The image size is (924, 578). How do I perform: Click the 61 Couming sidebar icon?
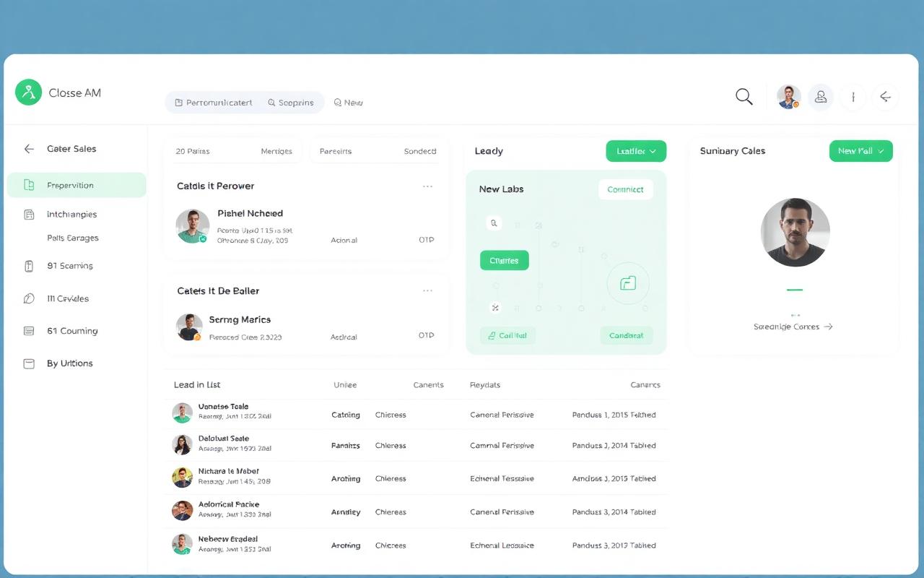(29, 331)
